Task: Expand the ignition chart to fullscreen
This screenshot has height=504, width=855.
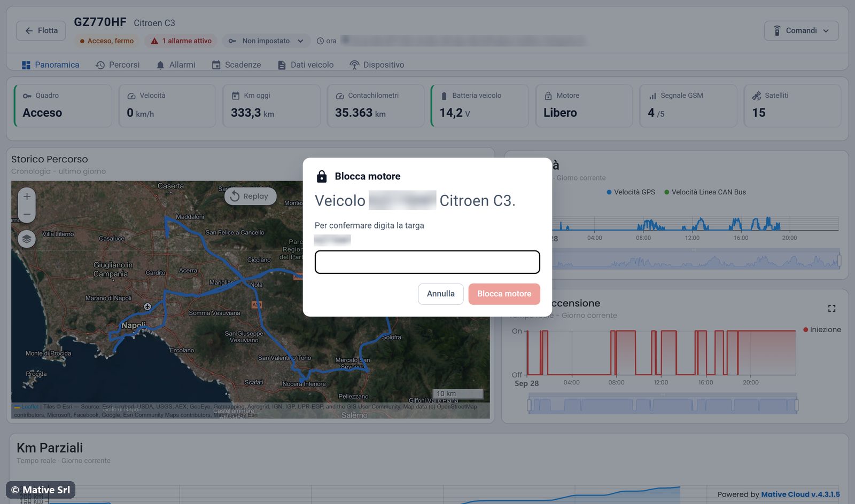Action: pyautogui.click(x=831, y=309)
